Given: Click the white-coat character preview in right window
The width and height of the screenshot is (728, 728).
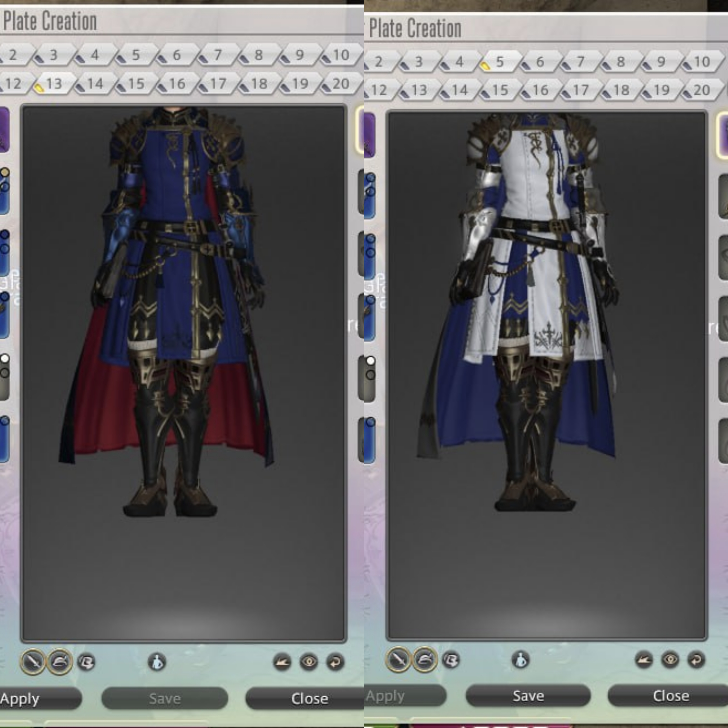Looking at the screenshot, I should click(x=546, y=375).
